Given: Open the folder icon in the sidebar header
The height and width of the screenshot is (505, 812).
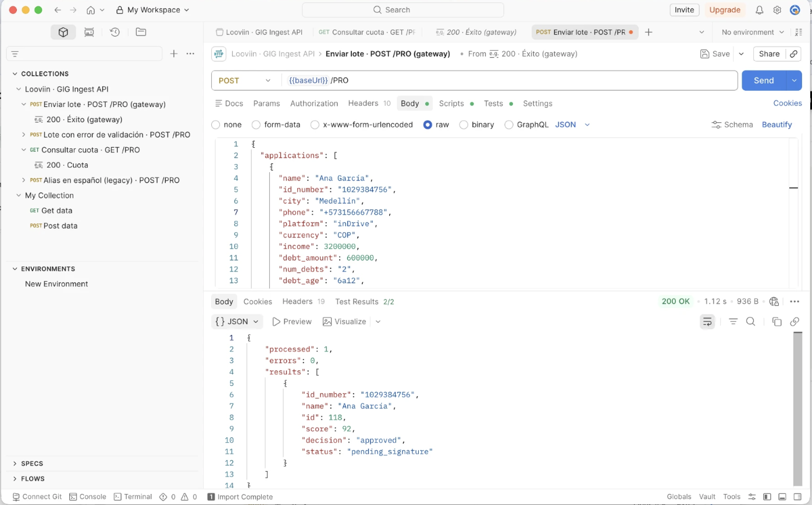Looking at the screenshot, I should pyautogui.click(x=141, y=33).
